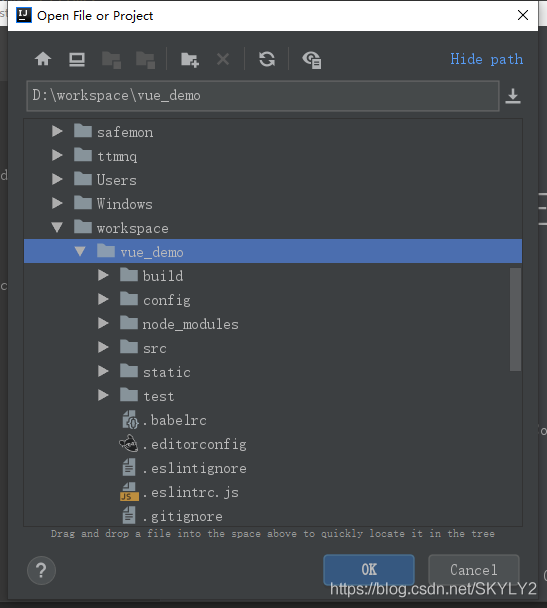
Task: Collapse the workspace folder
Action: coord(57,228)
